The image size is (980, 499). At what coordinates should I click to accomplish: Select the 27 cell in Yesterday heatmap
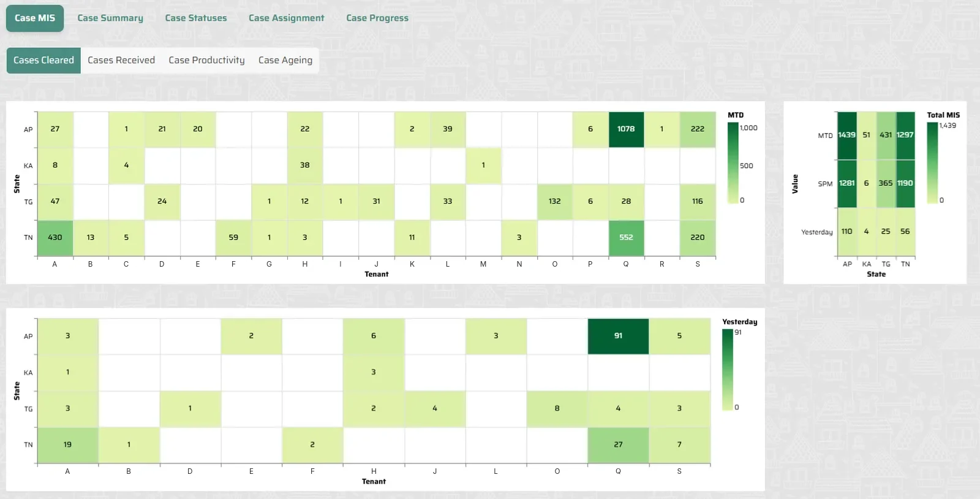pos(618,445)
